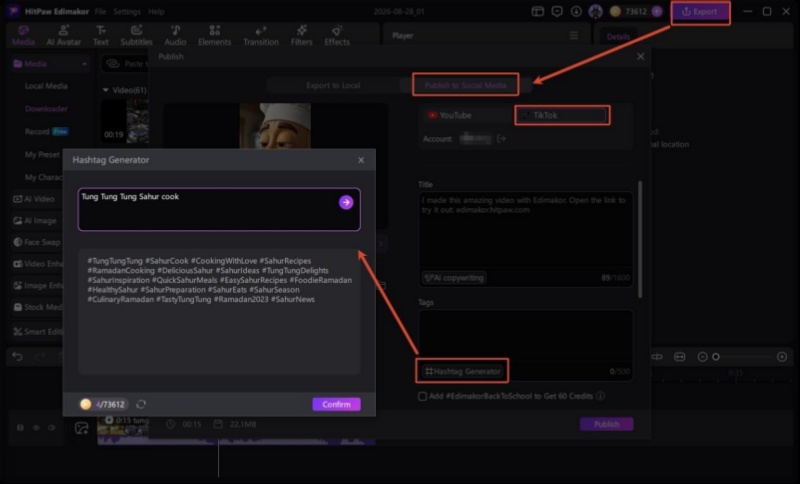Open the Elements tool
The image size is (800, 484).
pyautogui.click(x=214, y=36)
